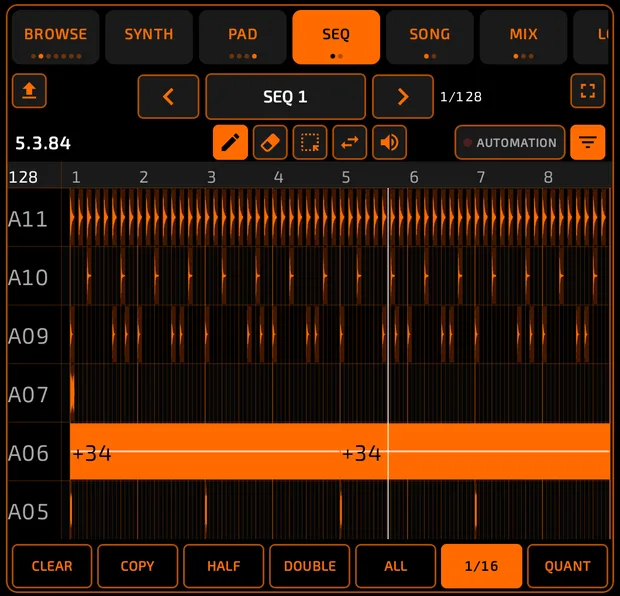Toggle the 1/16 grid button
Image resolution: width=620 pixels, height=596 pixels.
(482, 566)
